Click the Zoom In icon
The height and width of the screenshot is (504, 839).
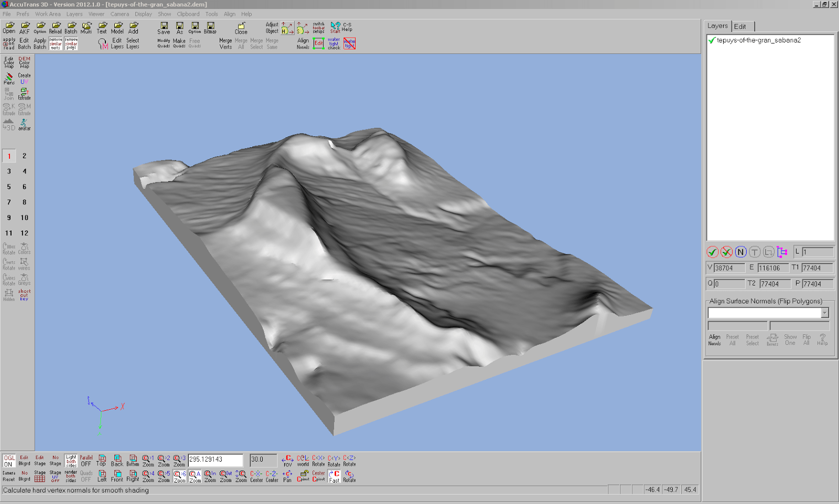tap(210, 476)
